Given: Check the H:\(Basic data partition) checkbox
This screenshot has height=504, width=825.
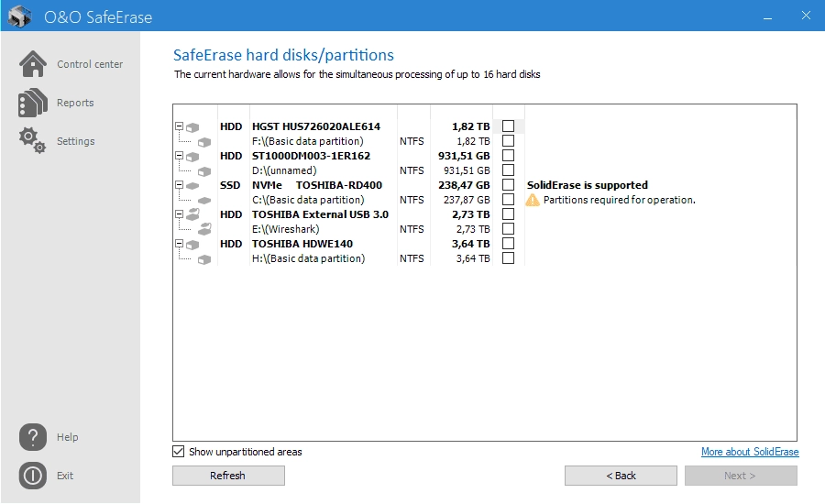Looking at the screenshot, I should [x=508, y=258].
